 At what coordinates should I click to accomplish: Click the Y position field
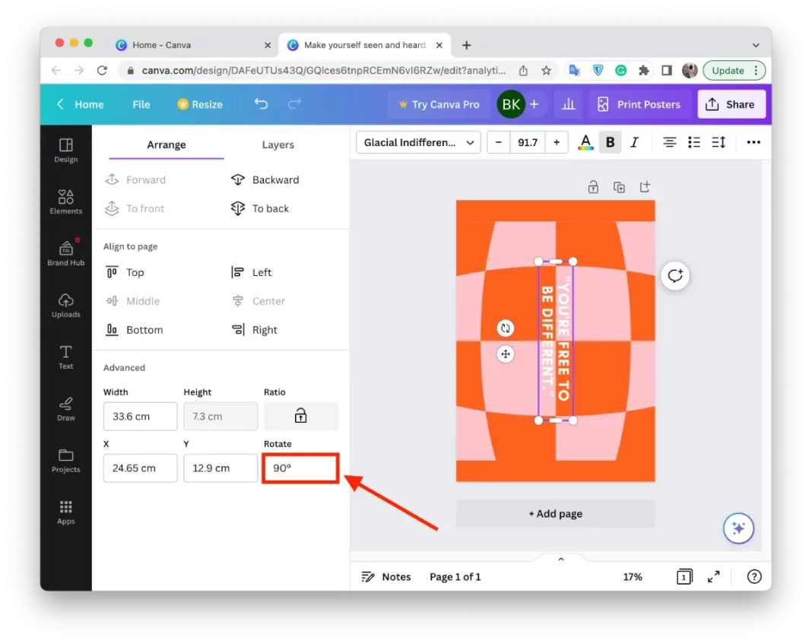(220, 468)
